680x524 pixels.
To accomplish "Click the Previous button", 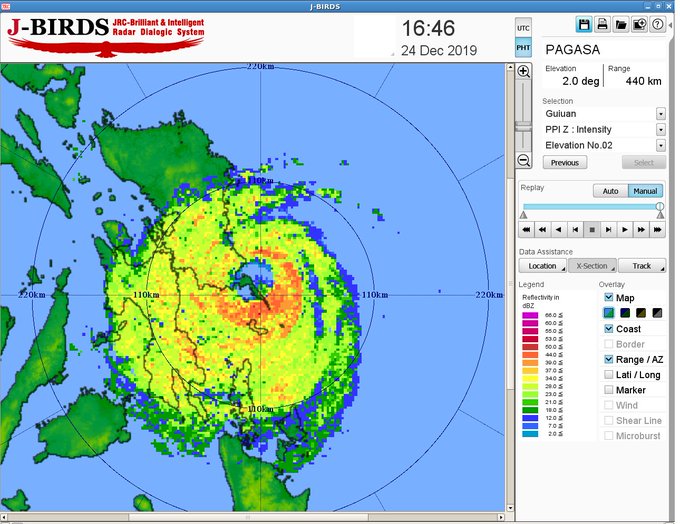I will (x=565, y=163).
